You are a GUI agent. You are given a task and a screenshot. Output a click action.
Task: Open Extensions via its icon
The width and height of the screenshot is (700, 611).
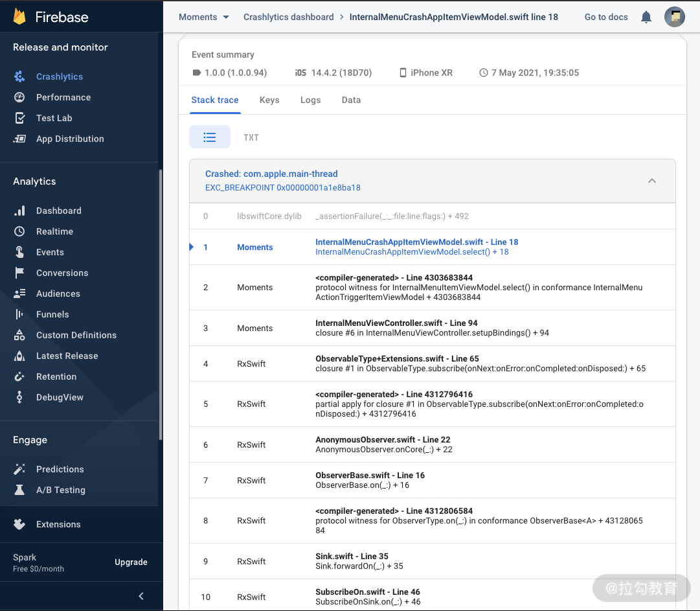19,524
